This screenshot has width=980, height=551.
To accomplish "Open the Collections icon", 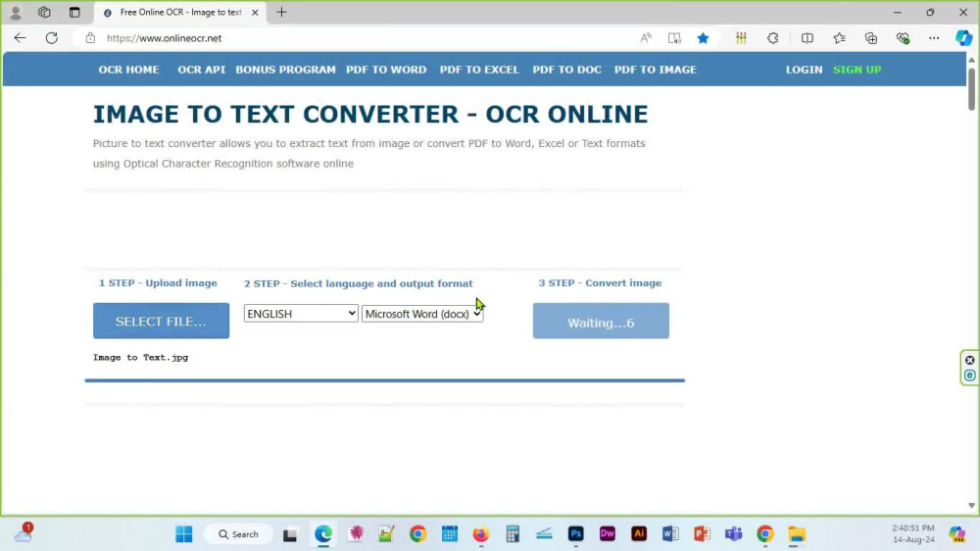I will click(871, 38).
